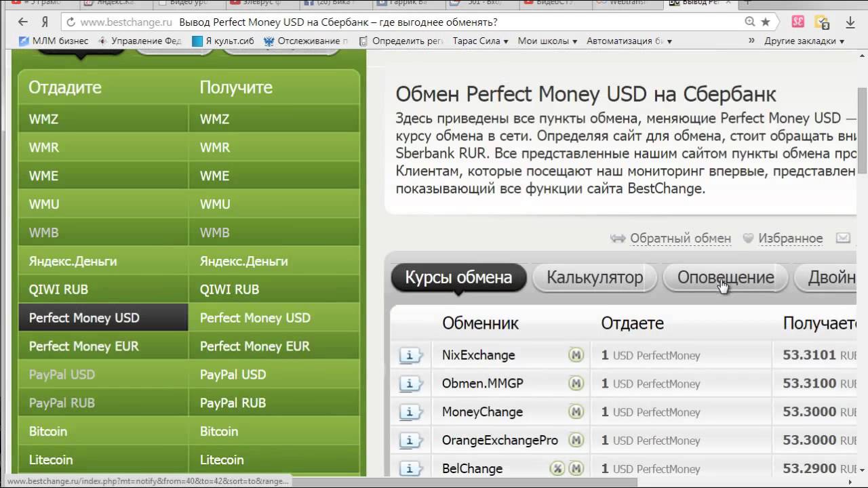Open the OrangeExchangePro exchanger link

click(500, 441)
